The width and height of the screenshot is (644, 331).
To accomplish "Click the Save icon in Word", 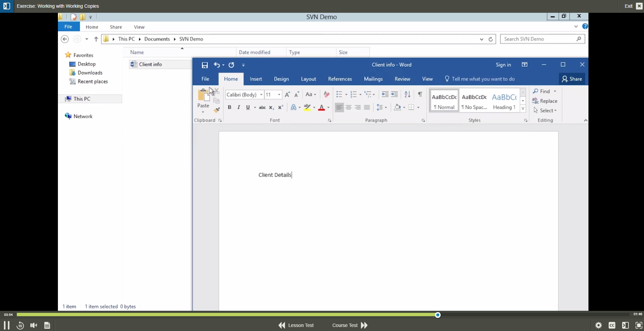I will coord(205,65).
